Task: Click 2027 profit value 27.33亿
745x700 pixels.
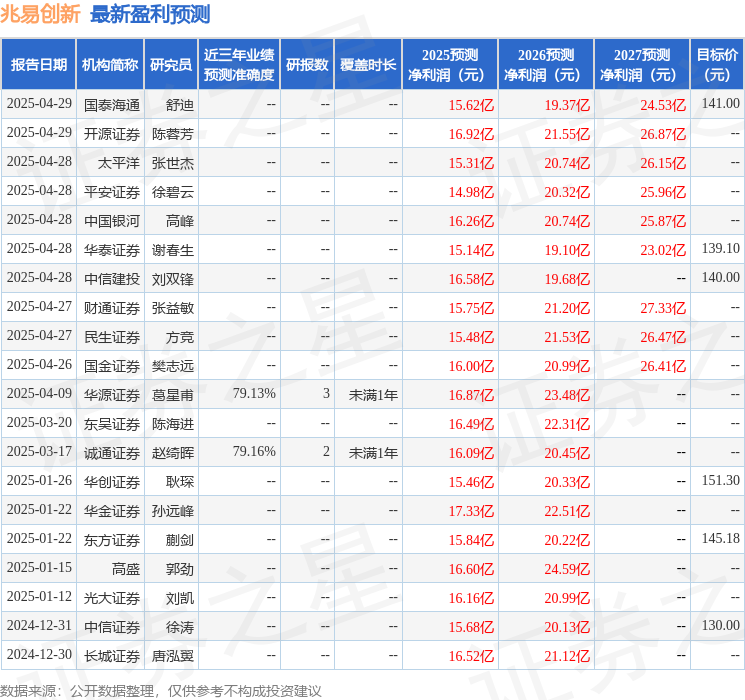Action: point(663,308)
